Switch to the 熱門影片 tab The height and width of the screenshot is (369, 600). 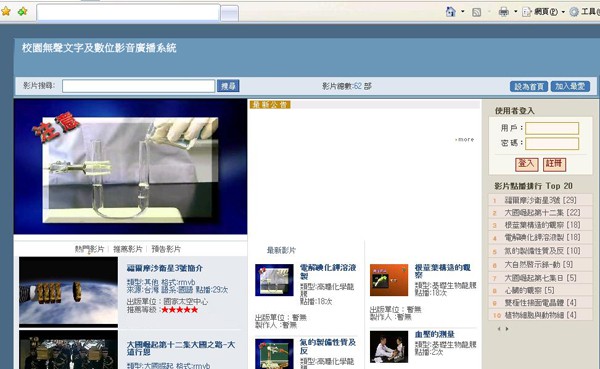pos(90,249)
